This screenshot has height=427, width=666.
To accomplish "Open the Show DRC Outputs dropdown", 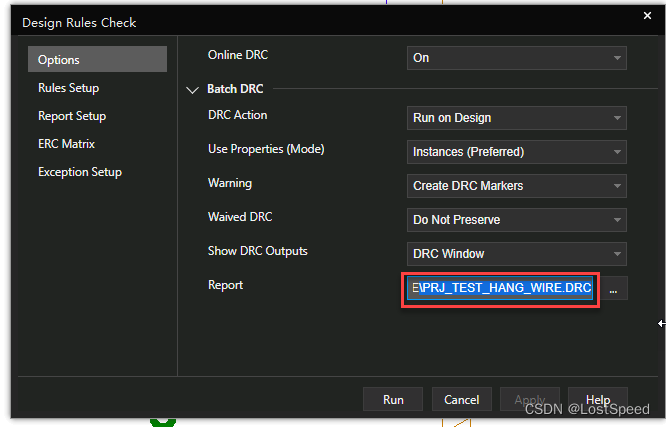I will 516,254.
